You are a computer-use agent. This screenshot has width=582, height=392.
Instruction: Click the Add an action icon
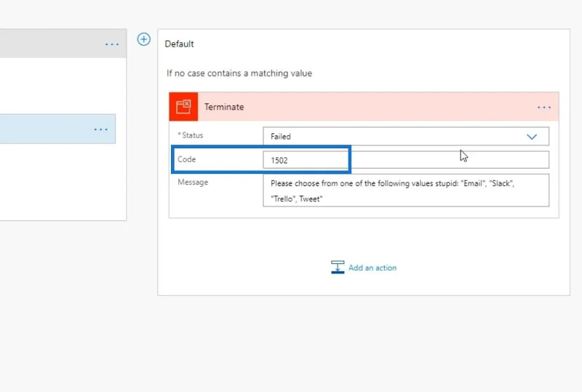tap(338, 268)
